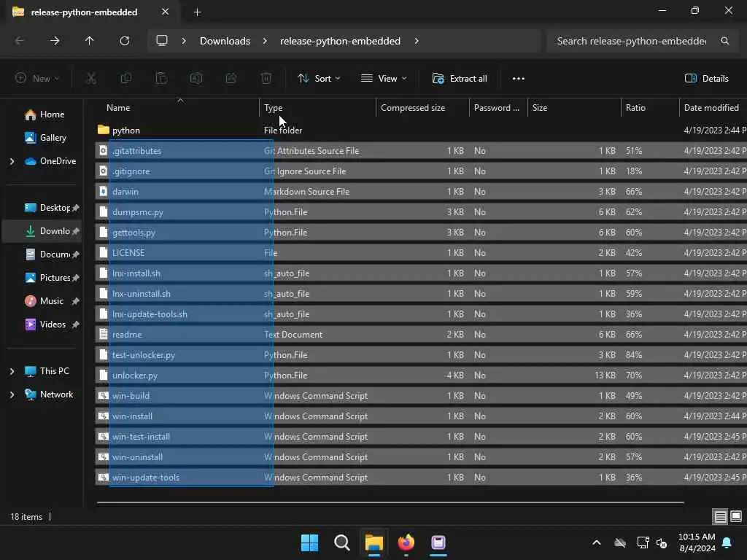Click the Copy icon in the toolbar
The height and width of the screenshot is (560, 747).
(x=126, y=79)
